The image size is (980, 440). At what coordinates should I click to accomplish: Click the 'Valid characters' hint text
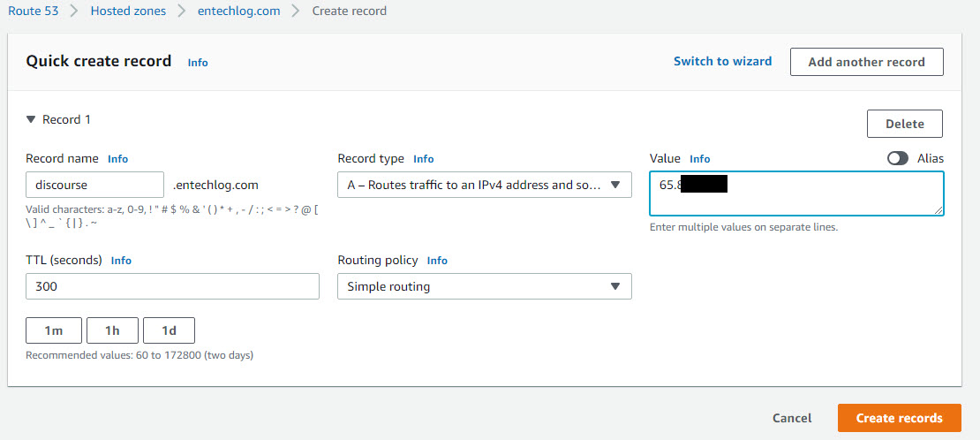pyautogui.click(x=172, y=216)
